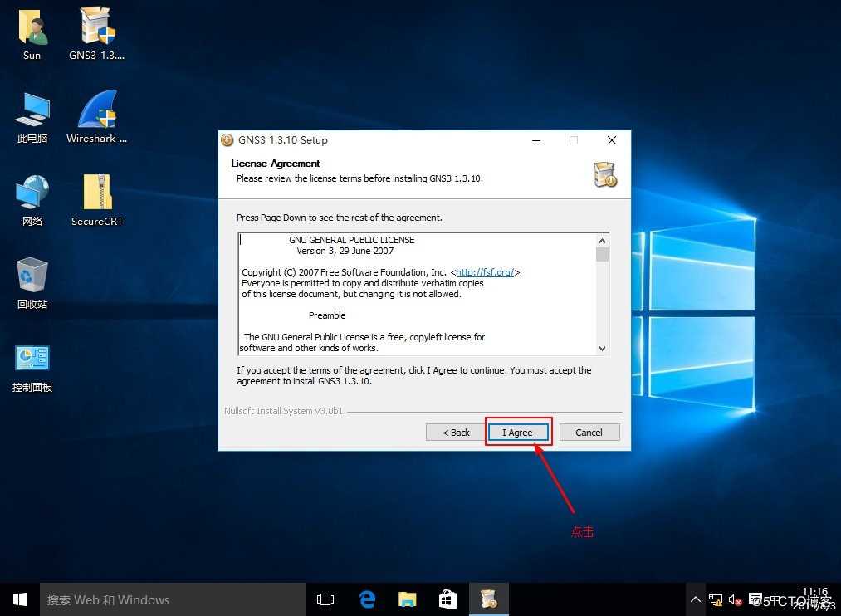This screenshot has height=616, width=841.
Task: Click the 'Copyright (C) 2007 Free Software' line
Action: click(380, 272)
